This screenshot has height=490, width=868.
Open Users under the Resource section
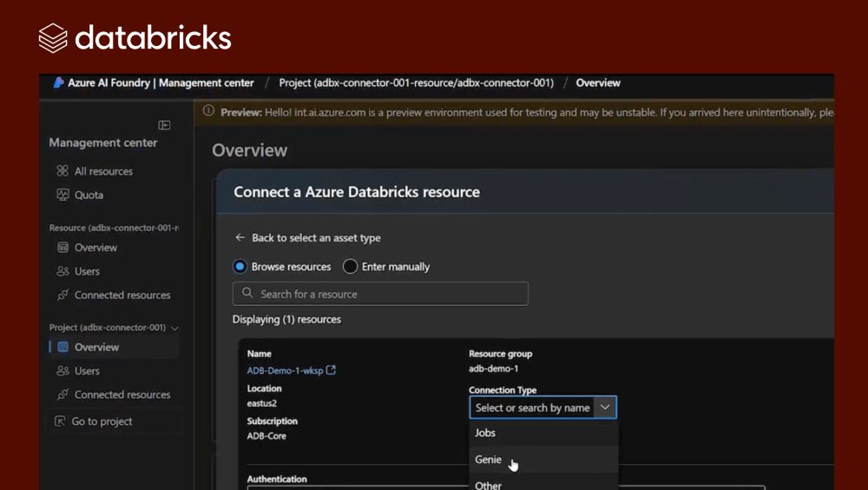(x=87, y=271)
